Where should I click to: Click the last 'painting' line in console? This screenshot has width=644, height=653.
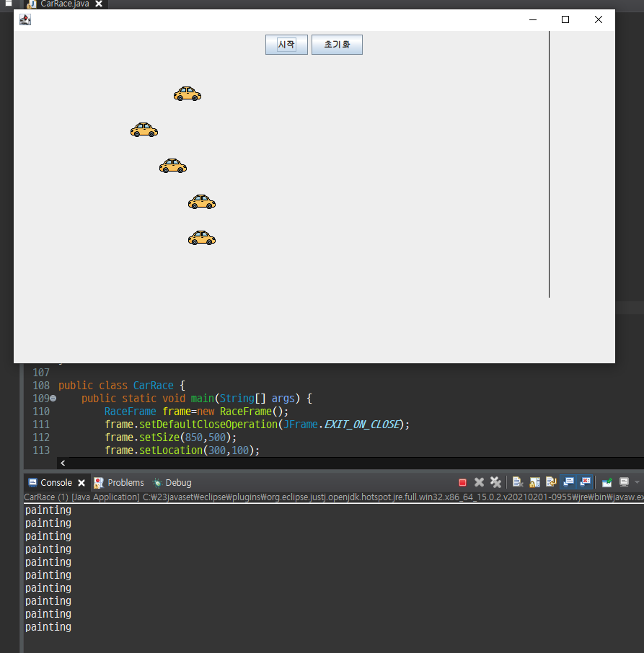(48, 627)
